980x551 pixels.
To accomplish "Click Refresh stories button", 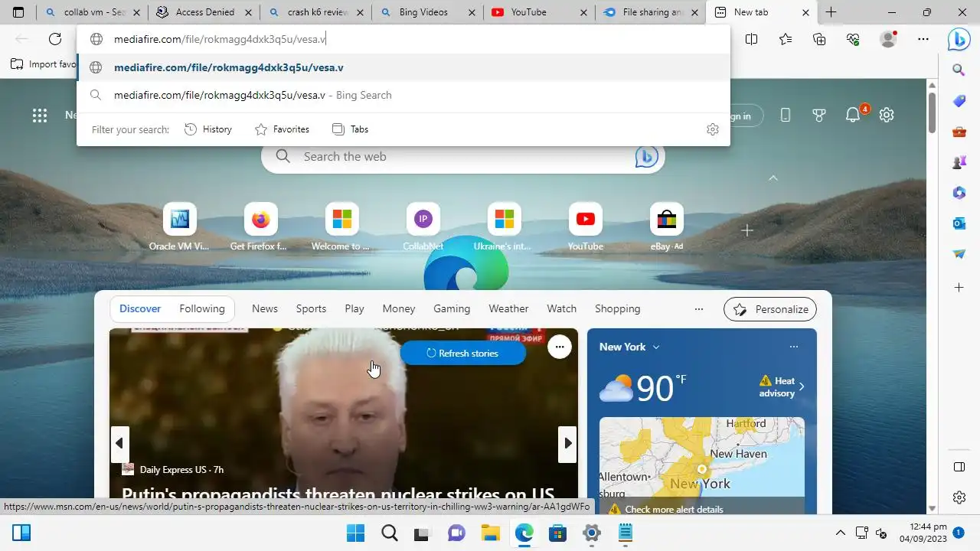I will (x=462, y=353).
